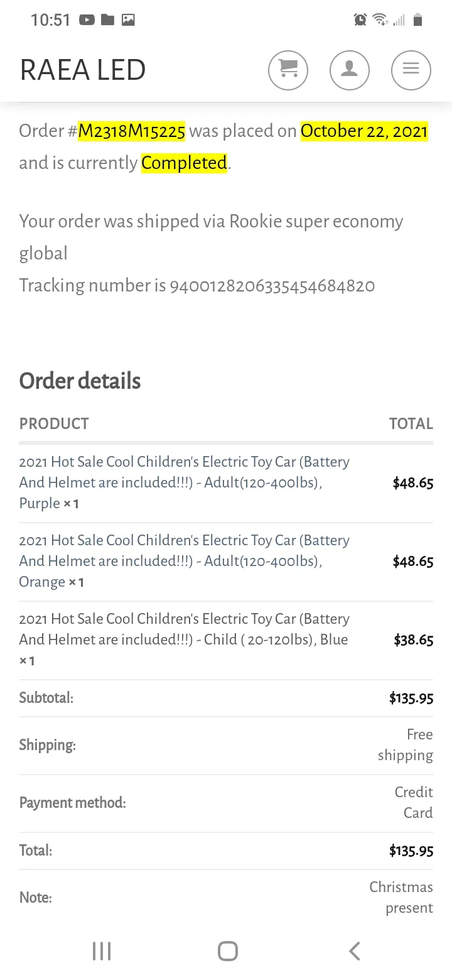Select the tracking number text
The image size is (452, 980).
pos(272,286)
